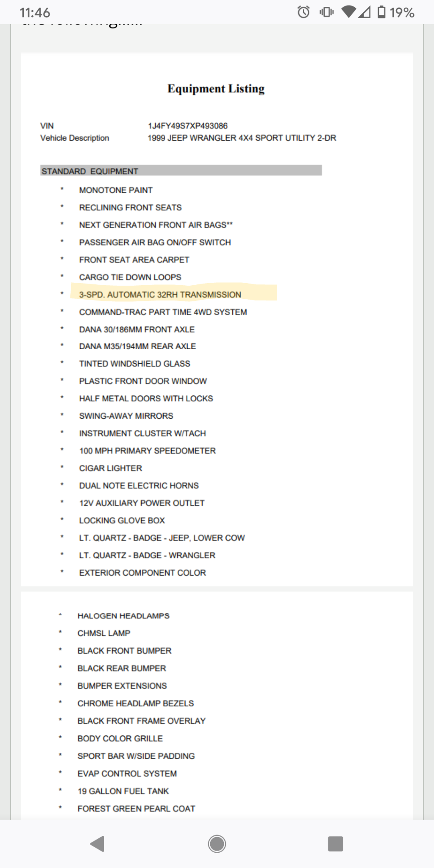Select the DANA 30/186MM FRONT AXLE entry

tap(137, 329)
